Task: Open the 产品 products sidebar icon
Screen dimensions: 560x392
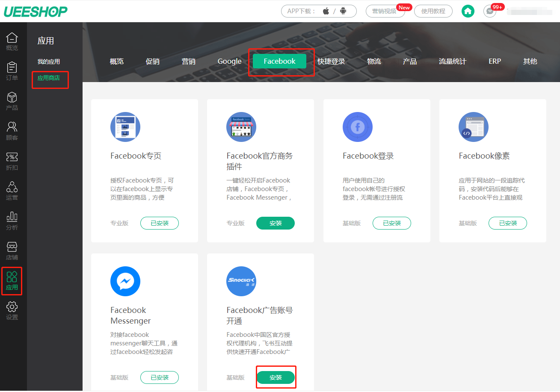Action: coord(12,101)
